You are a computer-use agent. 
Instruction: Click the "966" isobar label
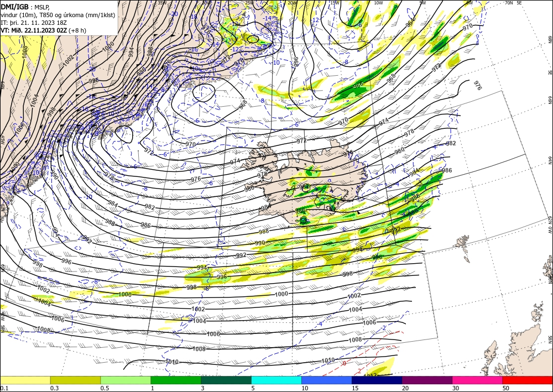tap(358, 85)
